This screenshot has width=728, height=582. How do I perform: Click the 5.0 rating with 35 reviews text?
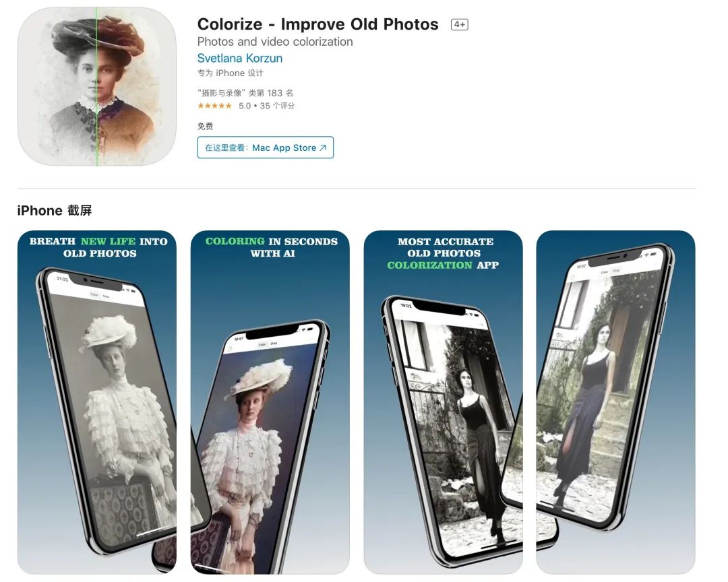[266, 106]
